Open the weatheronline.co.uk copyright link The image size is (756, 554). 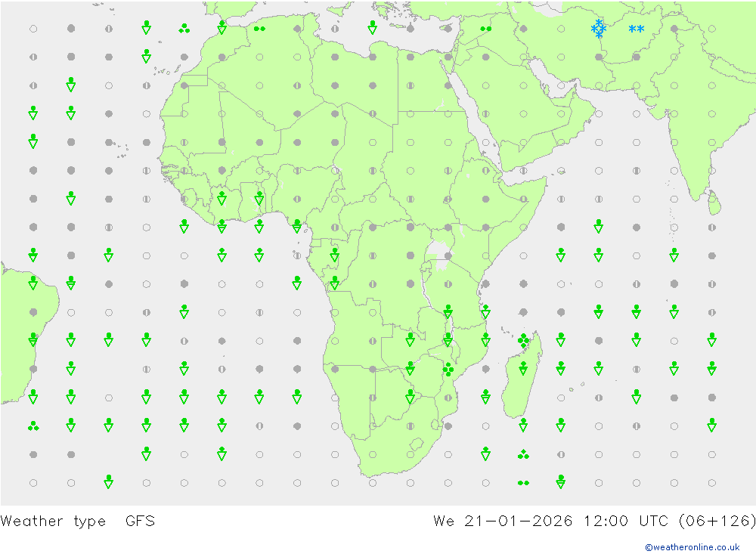(692, 547)
